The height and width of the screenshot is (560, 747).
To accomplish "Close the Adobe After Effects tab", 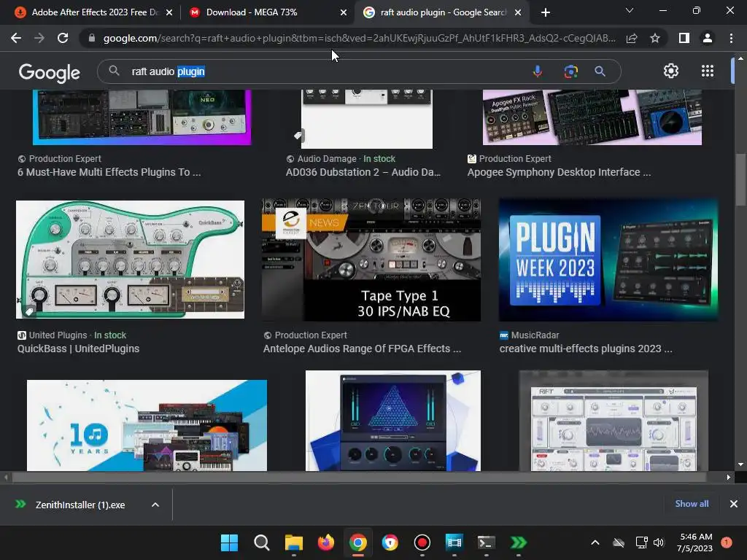I will [169, 12].
